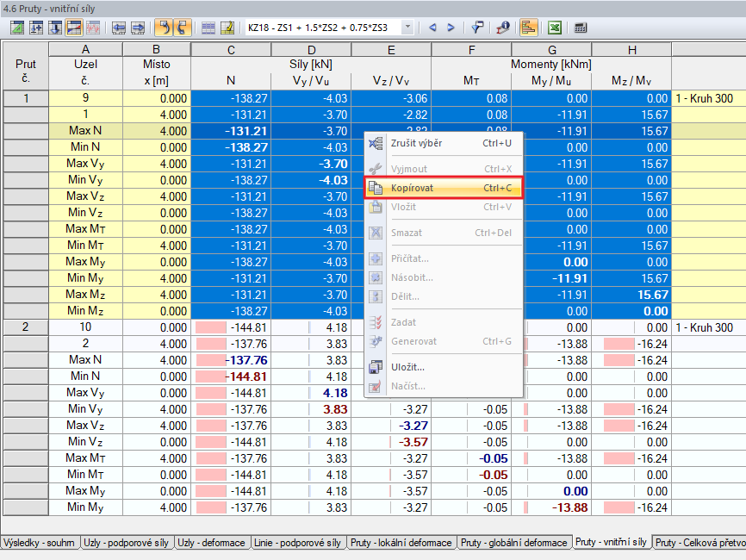Click the result diagrams wave icon
The height and width of the screenshot is (560, 746).
click(x=92, y=27)
